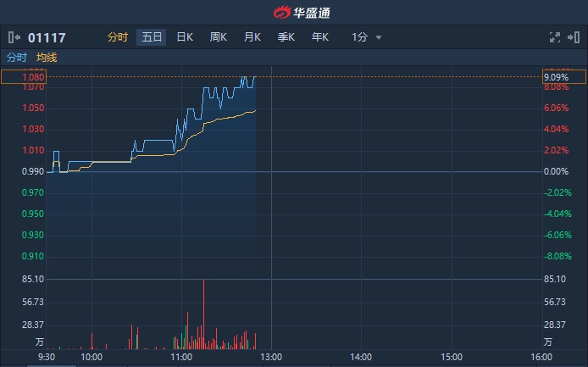This screenshot has width=588, height=367.
Task: Open the 周K weekly chart
Action: (219, 37)
